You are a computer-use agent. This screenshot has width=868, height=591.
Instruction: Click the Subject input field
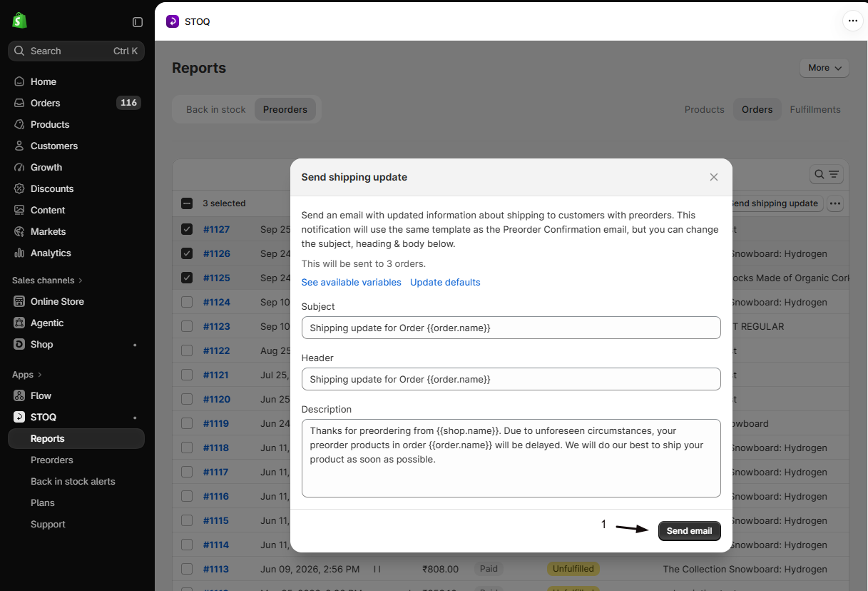511,328
